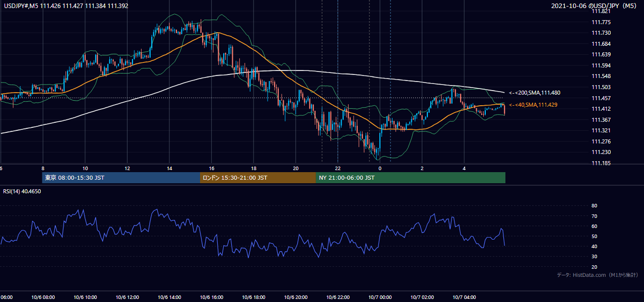The height and width of the screenshot is (302, 644).
Task: Click the 111.185 price axis value
Action: (x=601, y=163)
